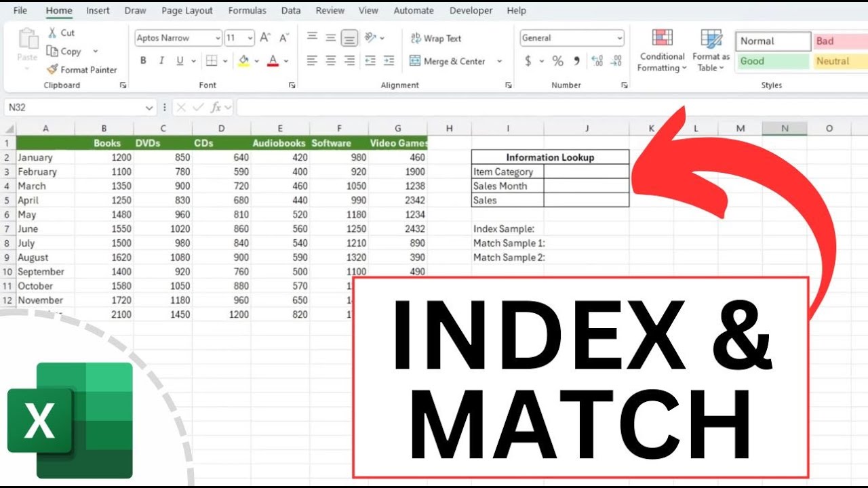The image size is (868, 488).
Task: Toggle Bold formatting
Action: click(x=143, y=61)
